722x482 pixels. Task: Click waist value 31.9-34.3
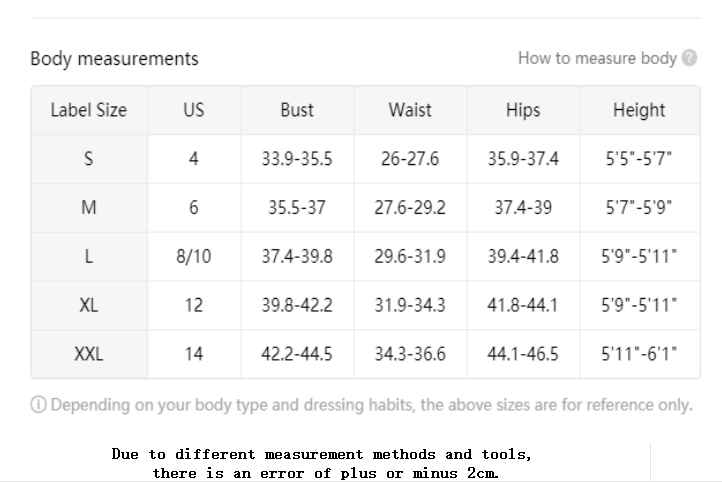click(x=410, y=305)
